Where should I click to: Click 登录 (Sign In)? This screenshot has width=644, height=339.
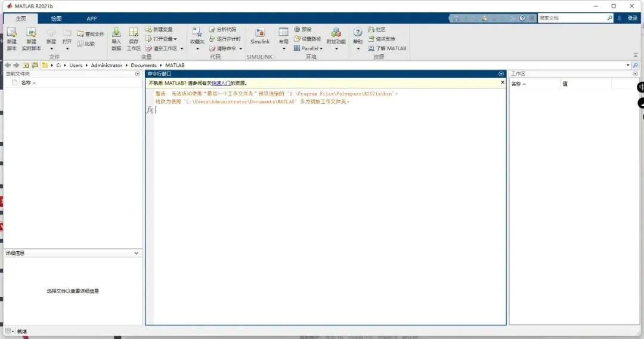632,18
